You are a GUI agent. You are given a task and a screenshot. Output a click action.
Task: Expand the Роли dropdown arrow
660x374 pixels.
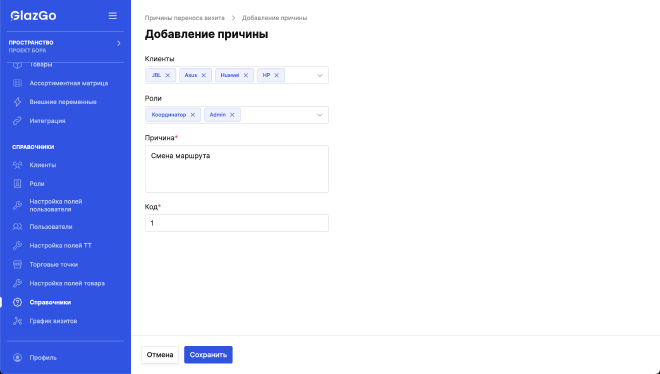tap(320, 115)
